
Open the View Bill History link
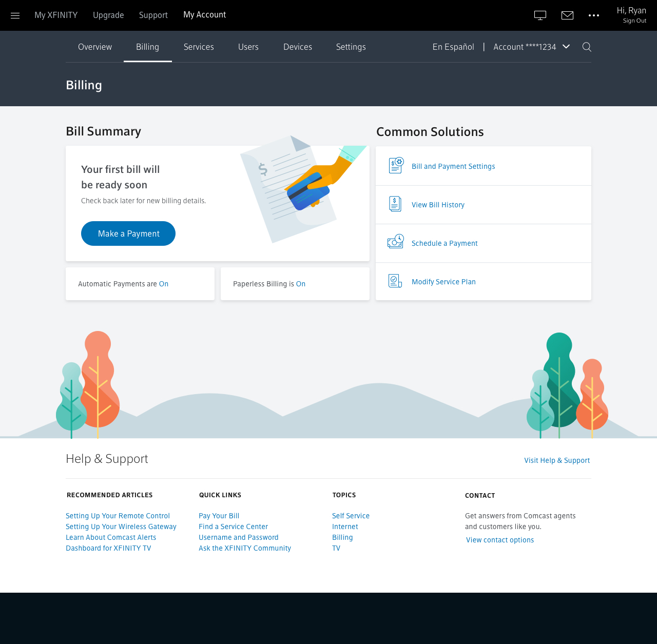[x=438, y=205]
